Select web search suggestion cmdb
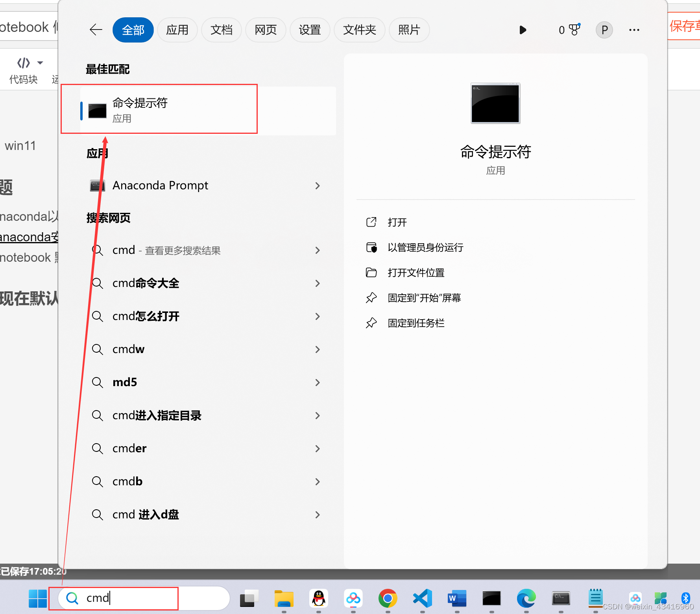 tap(127, 482)
